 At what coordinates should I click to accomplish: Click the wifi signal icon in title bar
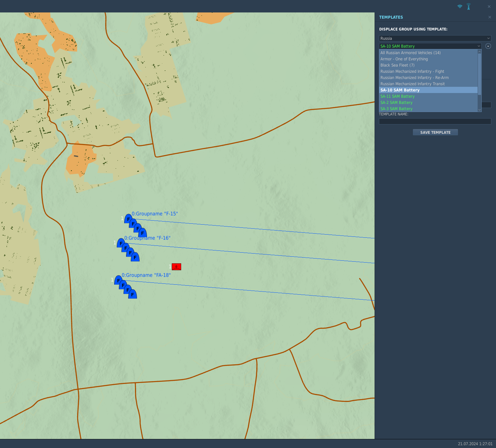tap(460, 7)
